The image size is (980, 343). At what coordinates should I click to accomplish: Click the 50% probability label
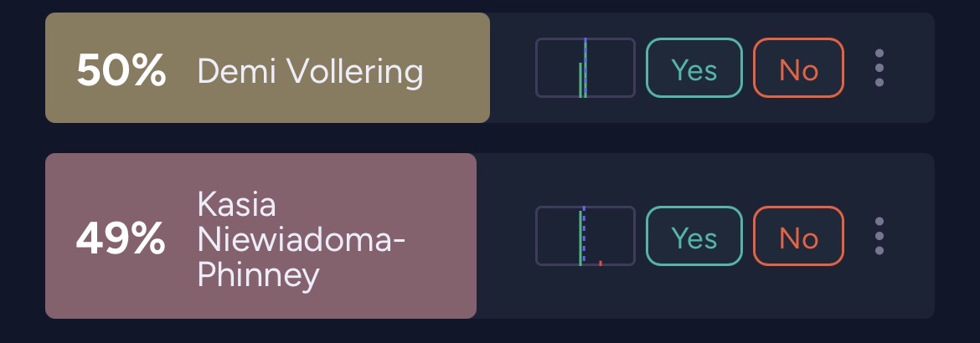(x=121, y=70)
